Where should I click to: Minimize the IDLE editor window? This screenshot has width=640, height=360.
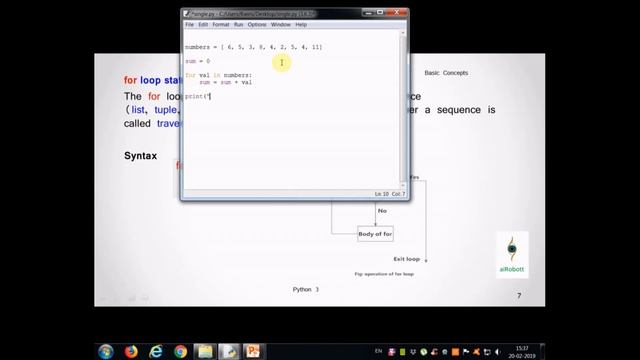click(368, 13)
